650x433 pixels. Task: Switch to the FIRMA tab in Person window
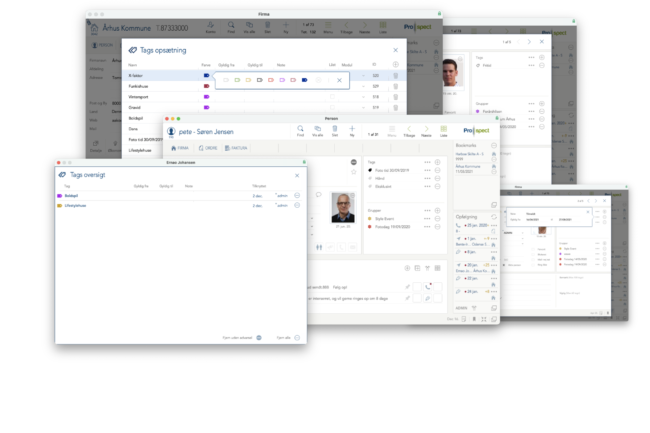(183, 147)
